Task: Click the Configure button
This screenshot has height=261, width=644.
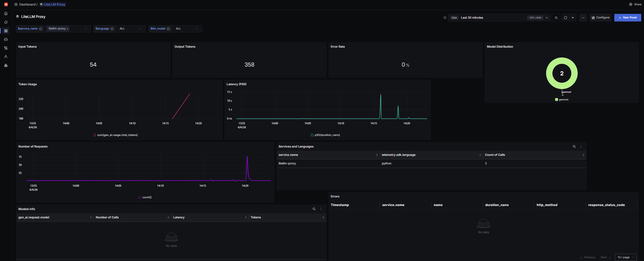Action: coord(600,18)
